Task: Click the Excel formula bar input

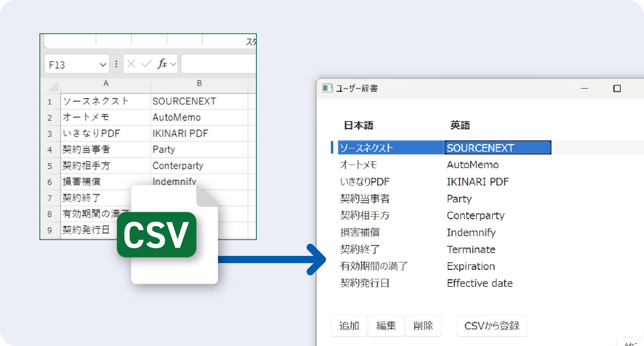Action: coord(219,64)
